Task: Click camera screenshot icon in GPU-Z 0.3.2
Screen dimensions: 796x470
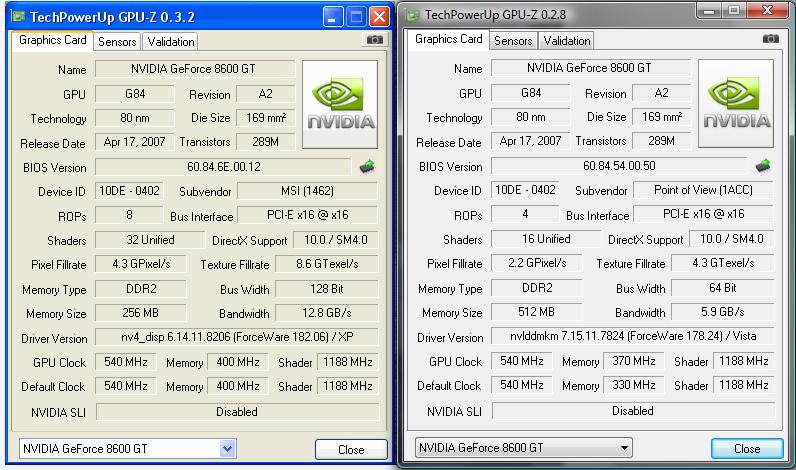Action: click(375, 40)
